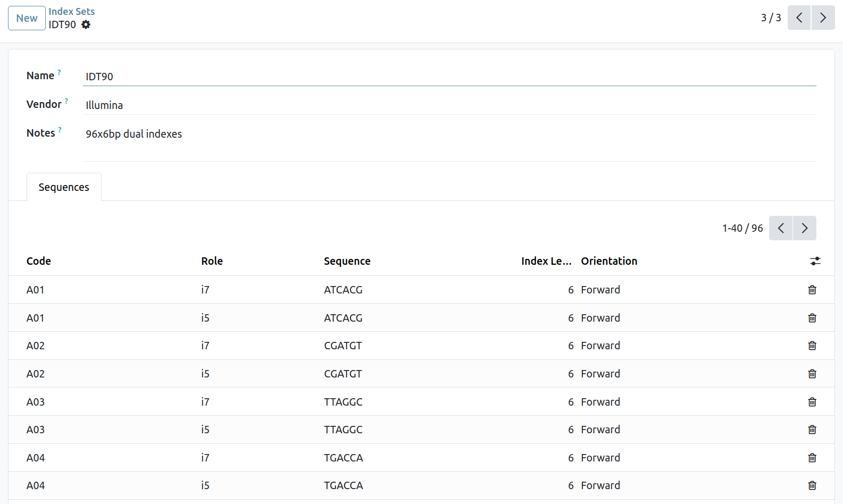This screenshot has height=504, width=843.
Task: Switch to the Sequences tab
Action: (x=64, y=187)
